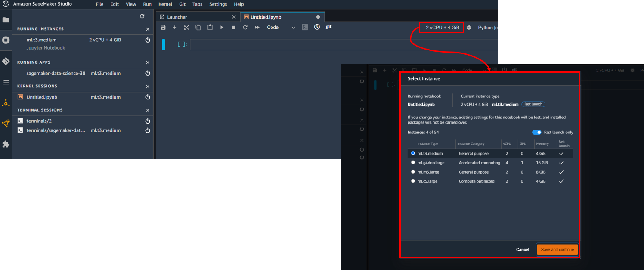Viewport: 644px width, 270px height.
Task: Open the extension manager puzzle icon
Action: pos(6,144)
